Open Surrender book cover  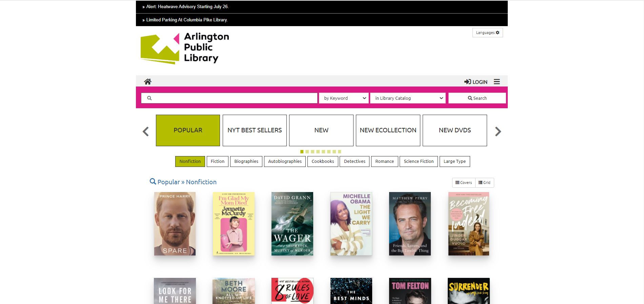point(469,291)
